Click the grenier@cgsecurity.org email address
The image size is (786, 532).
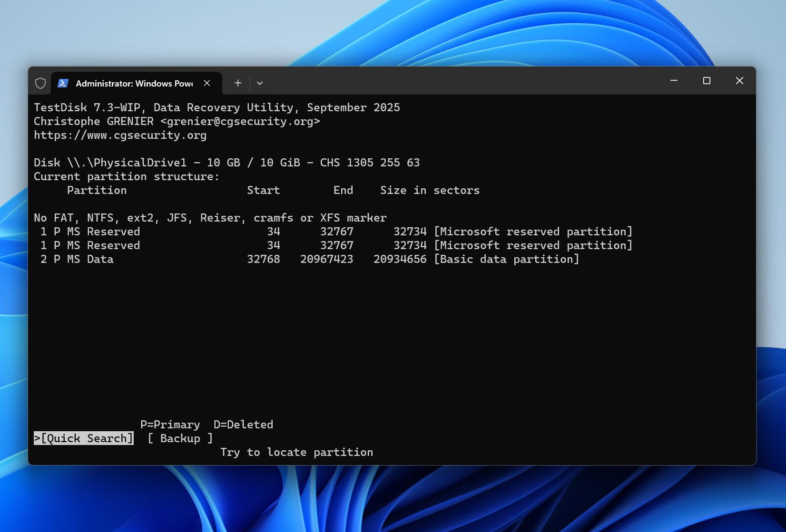pyautogui.click(x=240, y=121)
